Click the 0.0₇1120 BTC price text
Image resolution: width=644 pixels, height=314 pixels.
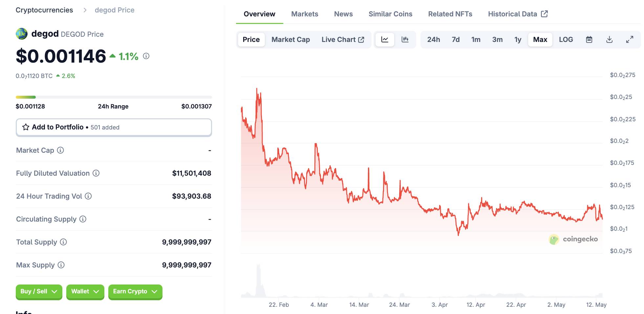pos(34,76)
